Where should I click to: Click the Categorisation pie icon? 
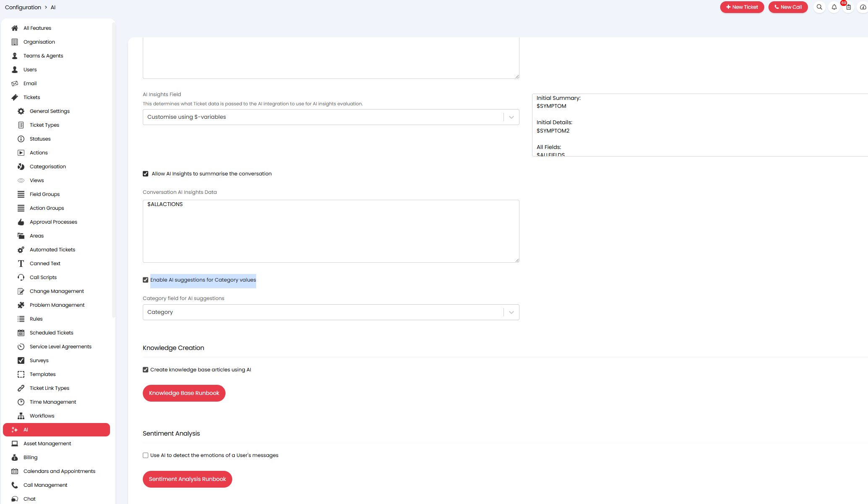click(21, 167)
